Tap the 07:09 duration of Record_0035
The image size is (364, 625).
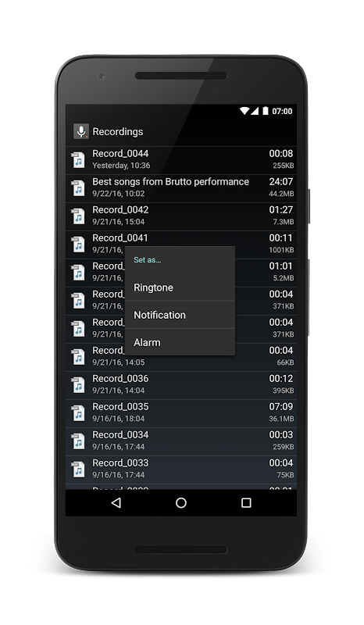[x=281, y=406]
